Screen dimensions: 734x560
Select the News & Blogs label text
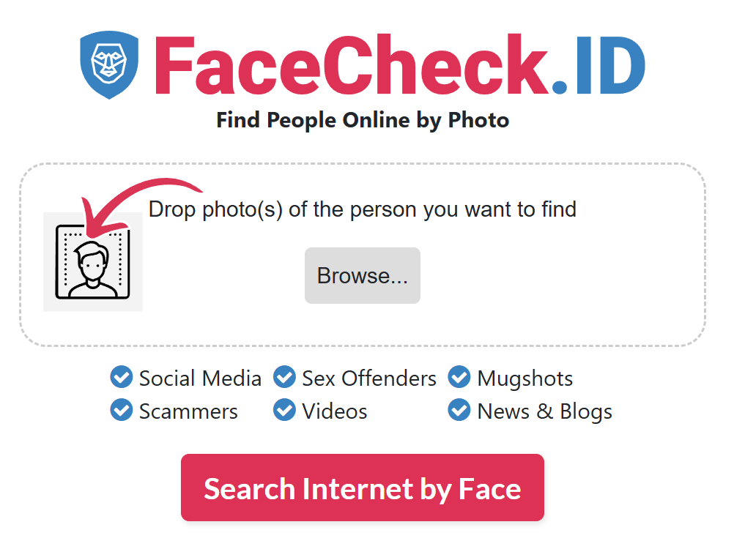(544, 412)
